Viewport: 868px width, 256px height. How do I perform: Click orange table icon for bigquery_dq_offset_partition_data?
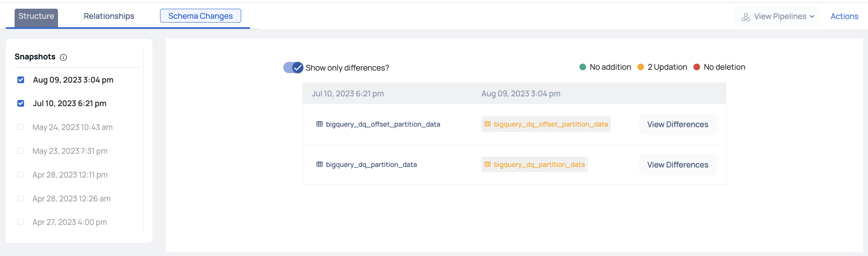[487, 124]
